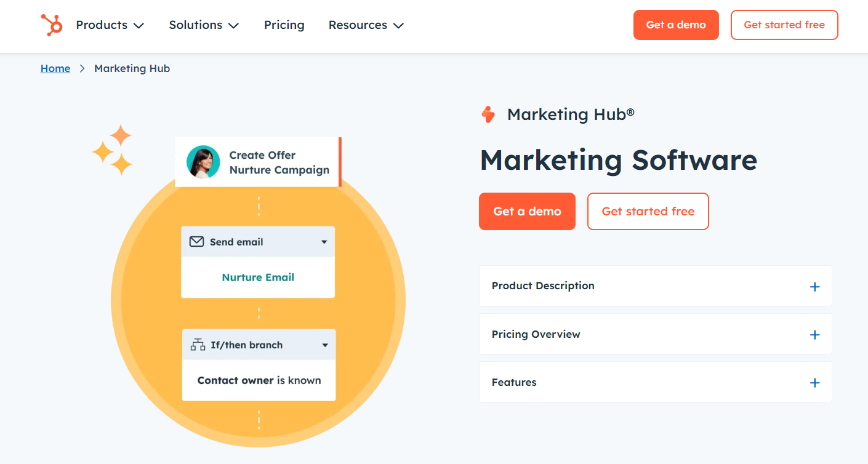Click the branch icon on If/then branch
The width and height of the screenshot is (868, 464).
point(198,345)
